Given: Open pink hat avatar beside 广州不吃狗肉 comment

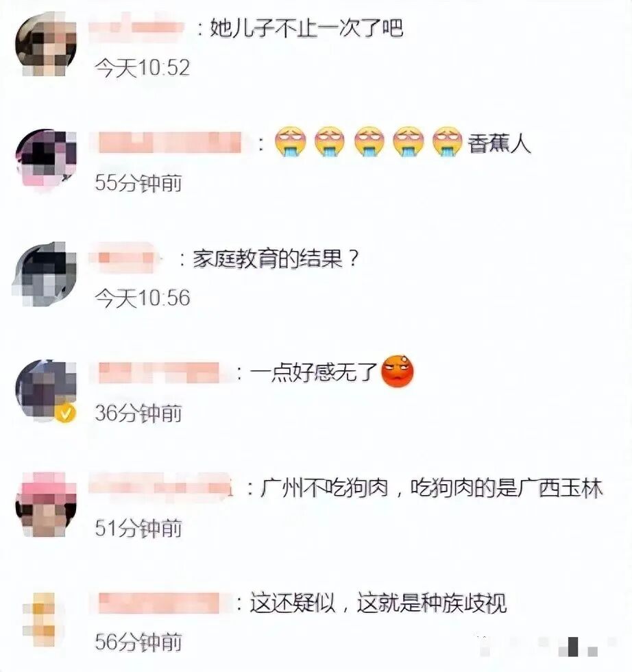Looking at the screenshot, I should pyautogui.click(x=46, y=505).
